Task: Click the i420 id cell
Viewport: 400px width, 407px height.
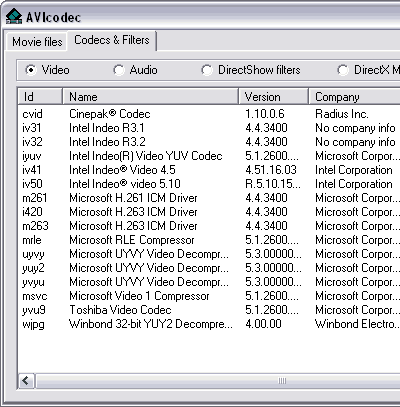Action: (x=32, y=212)
